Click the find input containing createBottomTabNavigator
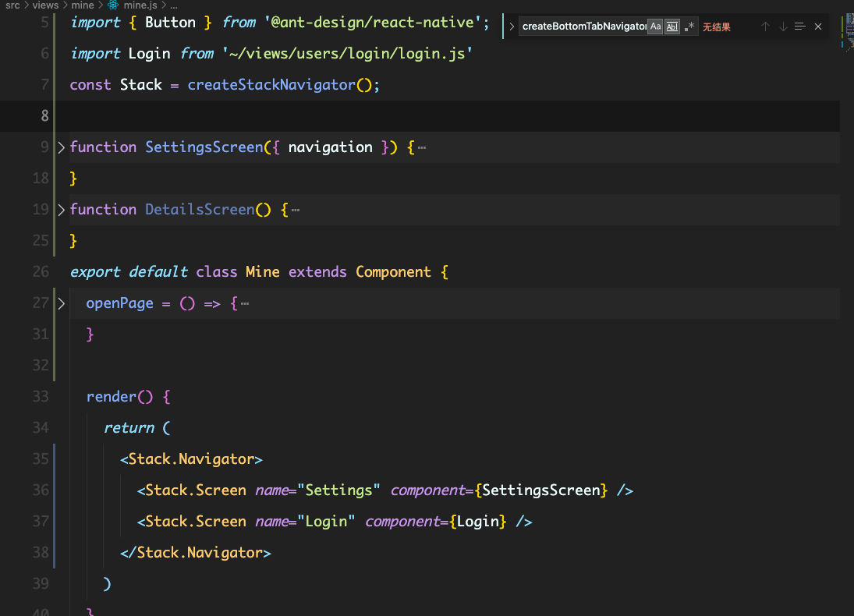Screen dimensions: 854x616 [583, 27]
